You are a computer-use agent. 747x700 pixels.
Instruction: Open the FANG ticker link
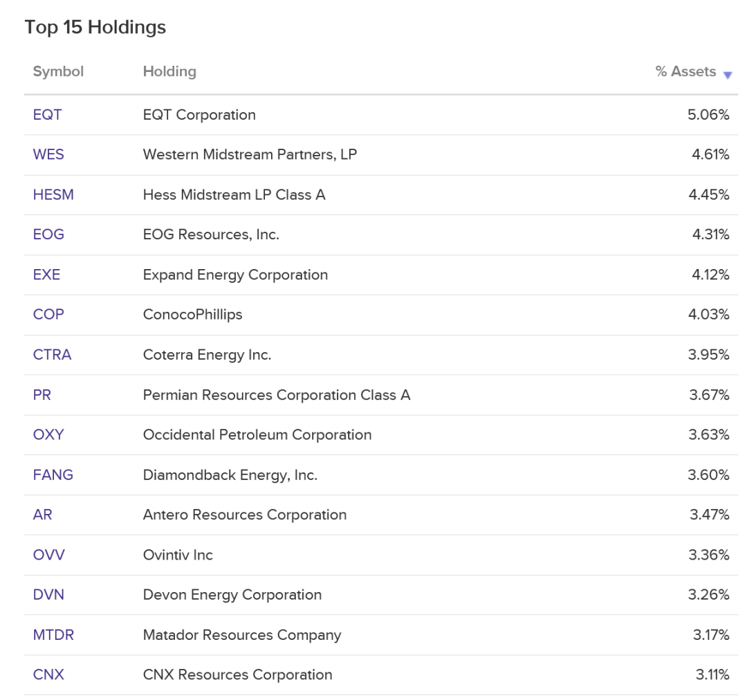53,475
